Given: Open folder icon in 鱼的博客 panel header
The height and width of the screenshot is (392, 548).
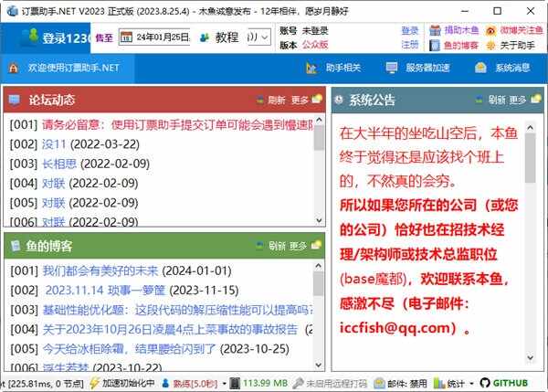Looking at the screenshot, I should pos(316,245).
